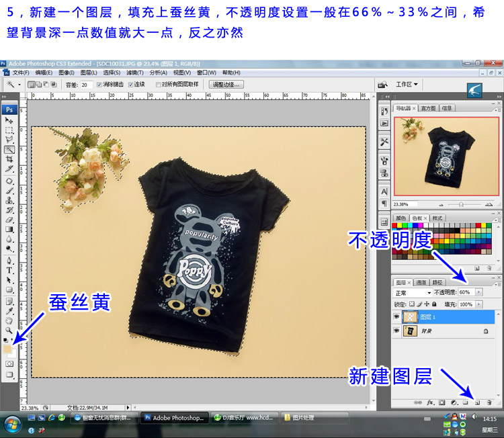
Task: Select the Crop tool
Action: (9, 159)
